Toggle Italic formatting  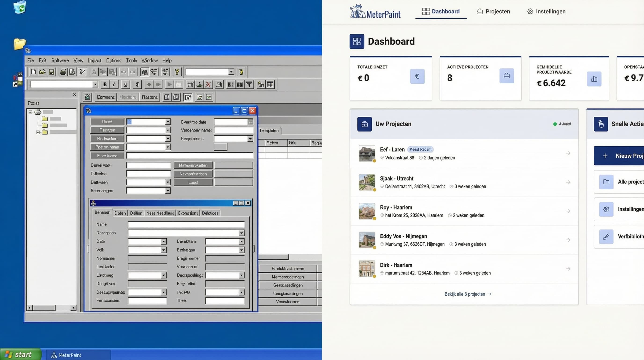(x=114, y=84)
